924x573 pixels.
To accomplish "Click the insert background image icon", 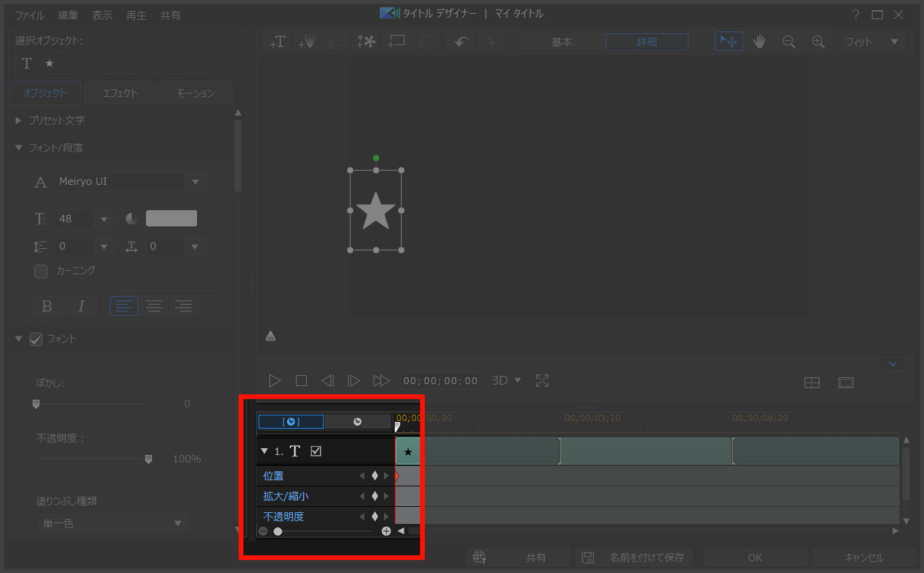I will point(397,42).
